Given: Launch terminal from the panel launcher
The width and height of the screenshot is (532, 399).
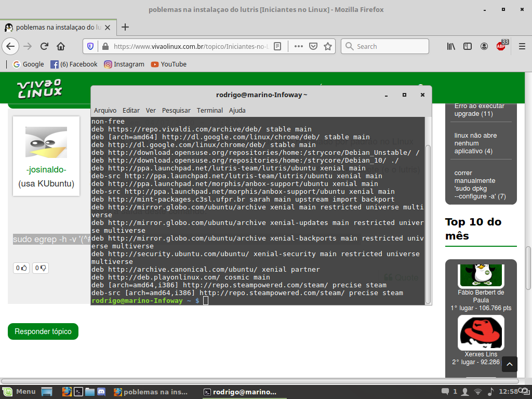Looking at the screenshot, I should tap(78, 392).
